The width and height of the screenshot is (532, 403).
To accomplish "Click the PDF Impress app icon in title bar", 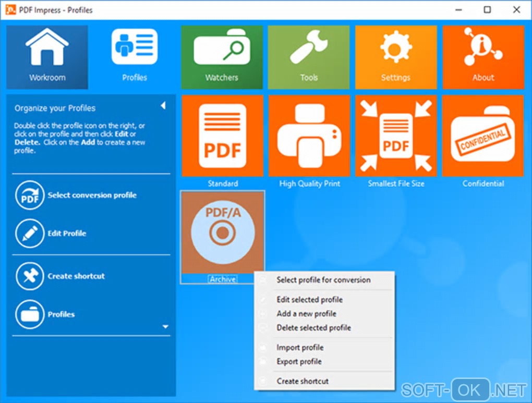I will [10, 9].
